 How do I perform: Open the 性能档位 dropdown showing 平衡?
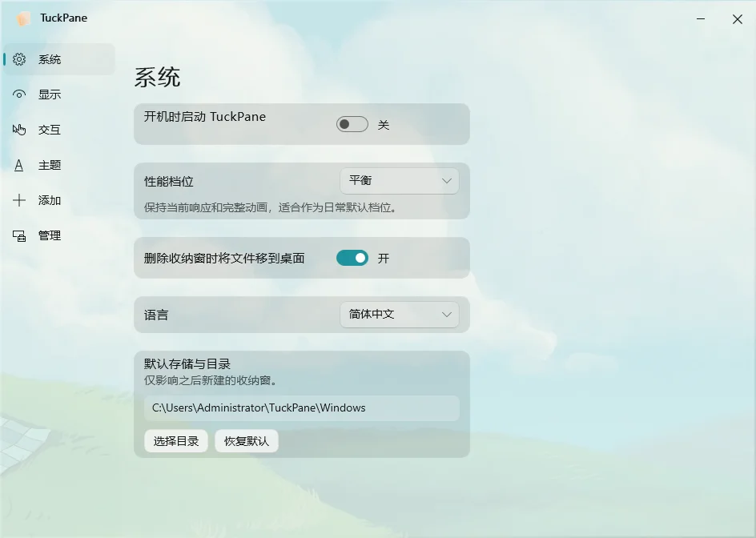[x=399, y=181]
